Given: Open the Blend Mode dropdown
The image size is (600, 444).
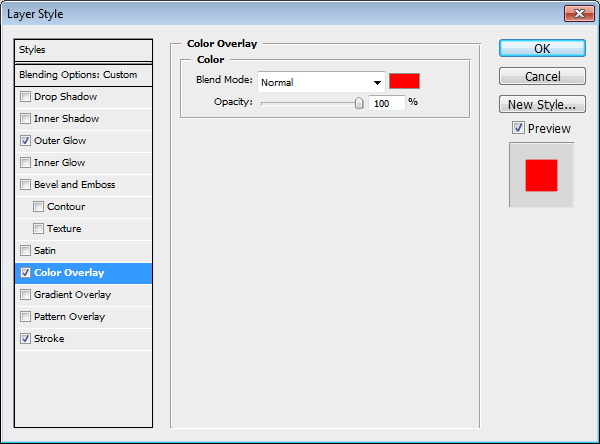Looking at the screenshot, I should click(321, 82).
